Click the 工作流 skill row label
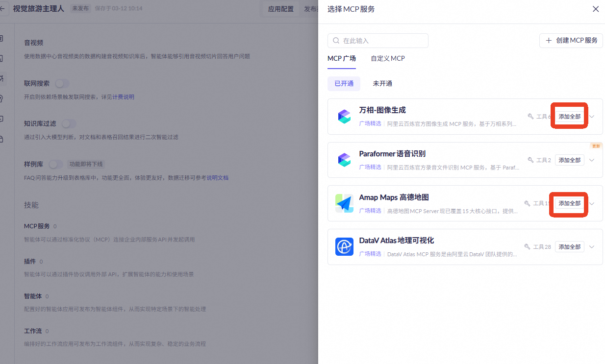The height and width of the screenshot is (364, 605). (33, 331)
